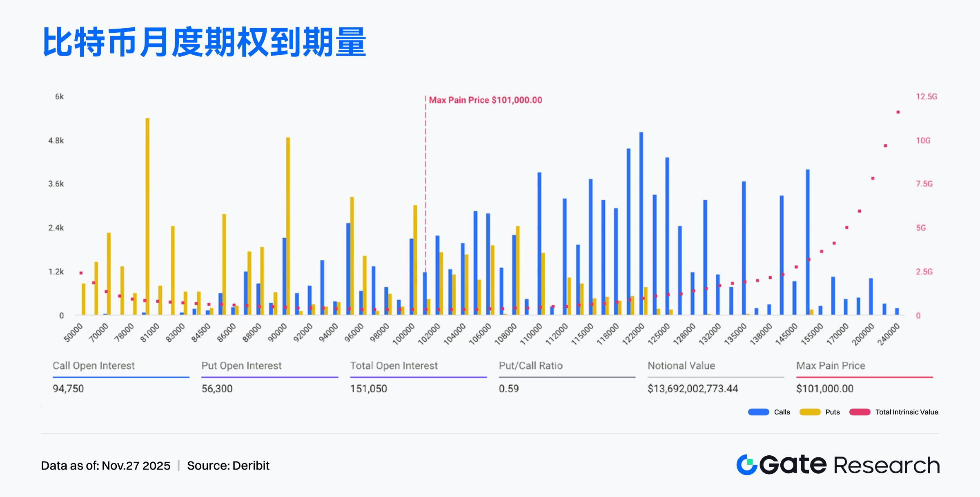Click the Max Pain Price stat heading
980x497 pixels.
click(831, 365)
